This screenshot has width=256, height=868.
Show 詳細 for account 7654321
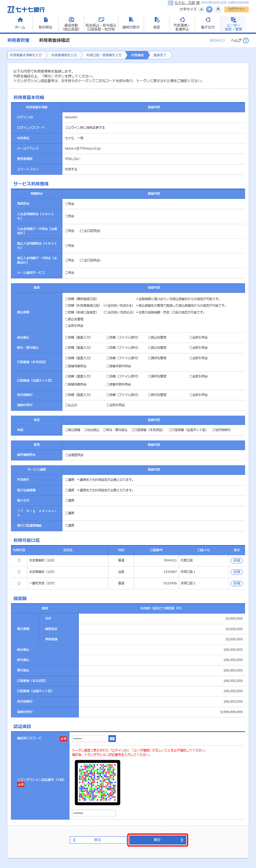(x=236, y=560)
